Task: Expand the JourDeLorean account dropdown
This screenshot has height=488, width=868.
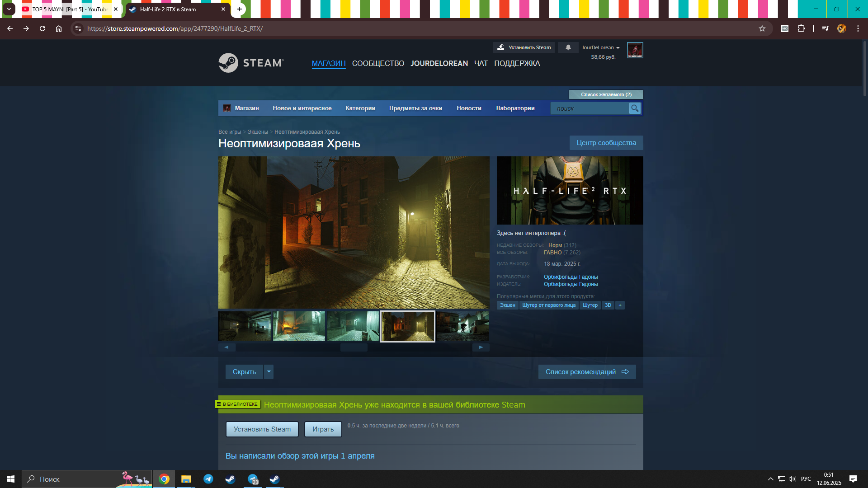Action: coord(600,47)
